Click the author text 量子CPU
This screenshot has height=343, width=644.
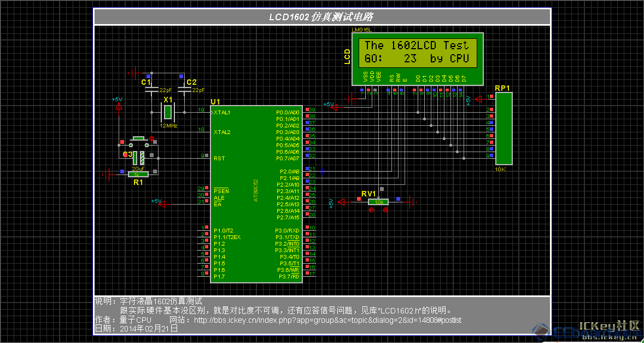click(136, 319)
